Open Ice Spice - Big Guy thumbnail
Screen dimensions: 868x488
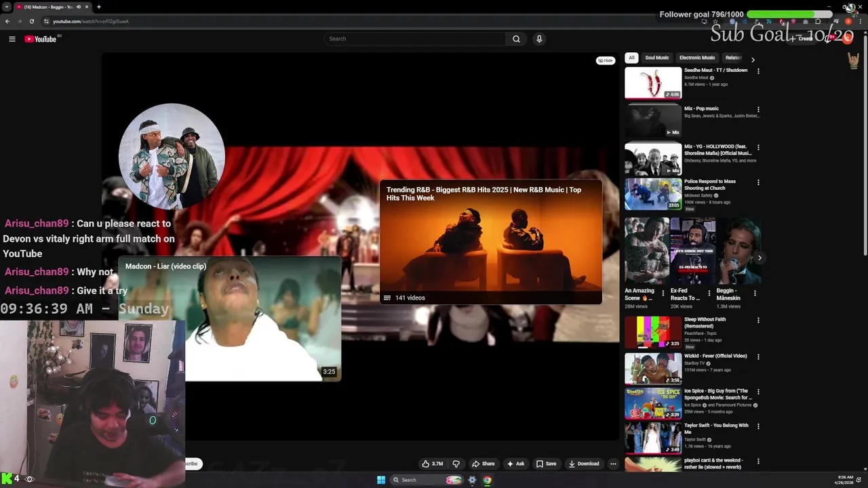[x=653, y=403]
